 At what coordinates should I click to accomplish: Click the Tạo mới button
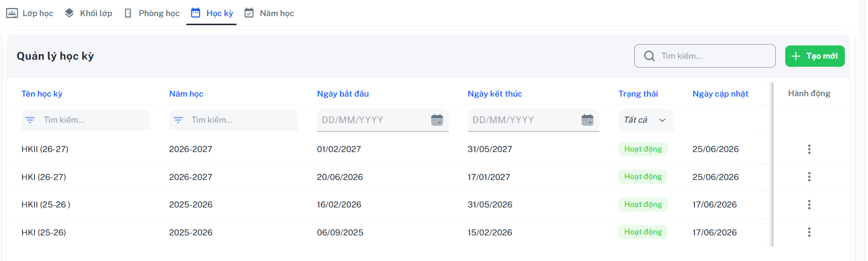tap(815, 56)
